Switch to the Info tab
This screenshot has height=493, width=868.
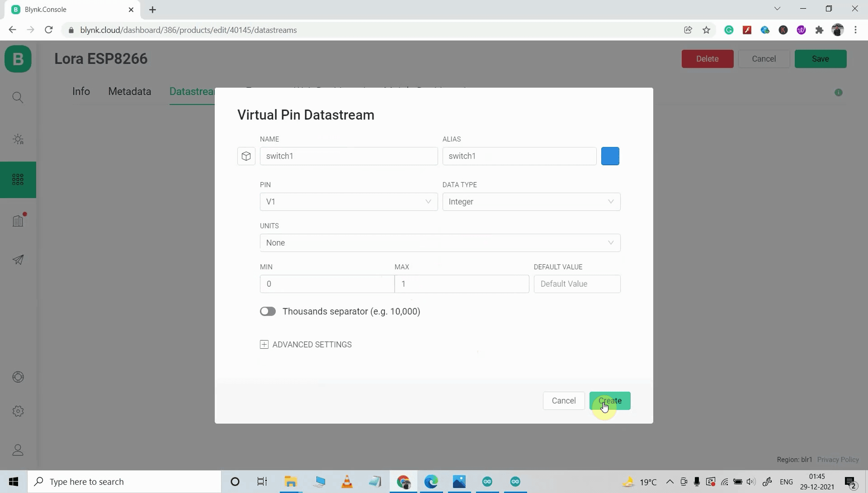(81, 91)
